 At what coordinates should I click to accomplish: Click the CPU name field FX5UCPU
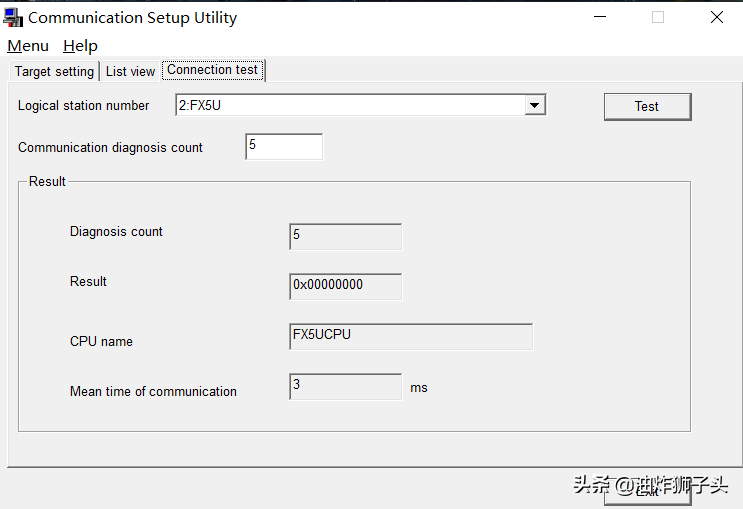pyautogui.click(x=410, y=336)
